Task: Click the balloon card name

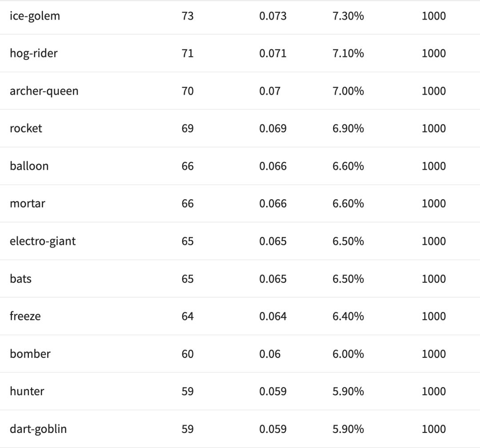Action: [x=29, y=166]
